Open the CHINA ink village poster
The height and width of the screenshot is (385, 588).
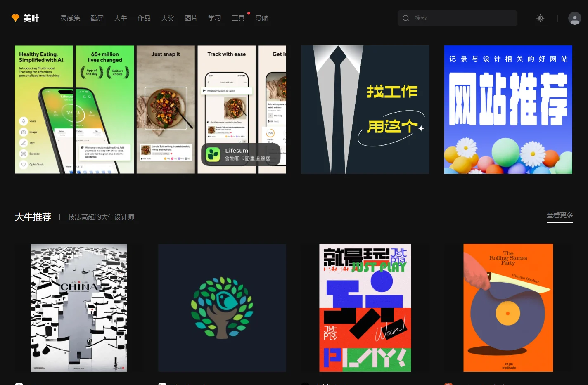click(79, 308)
